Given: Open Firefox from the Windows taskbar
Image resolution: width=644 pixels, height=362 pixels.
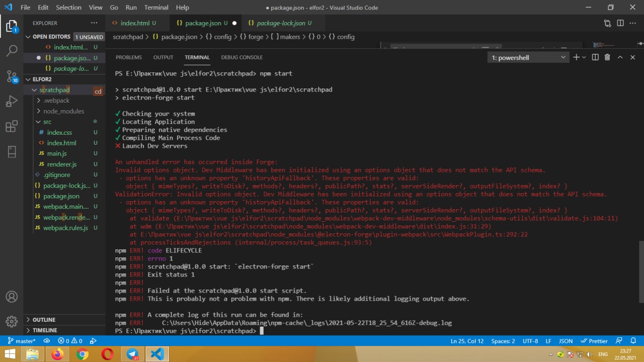Looking at the screenshot, I should [57, 354].
